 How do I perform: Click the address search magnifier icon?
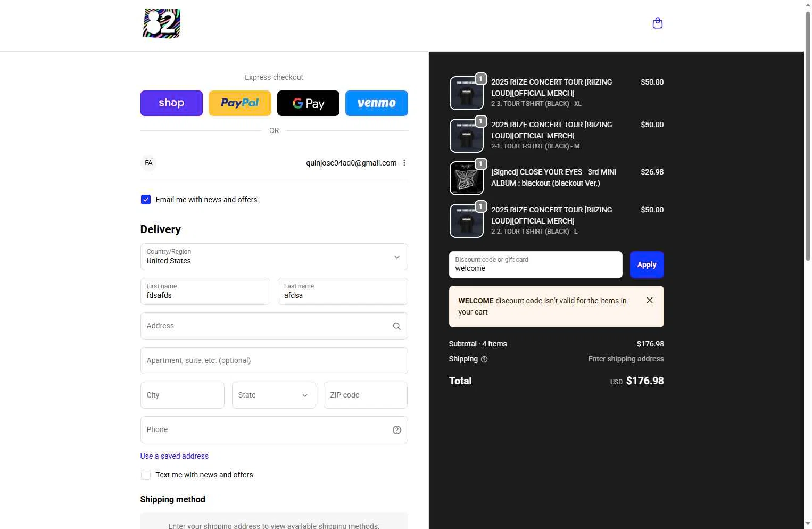[396, 326]
